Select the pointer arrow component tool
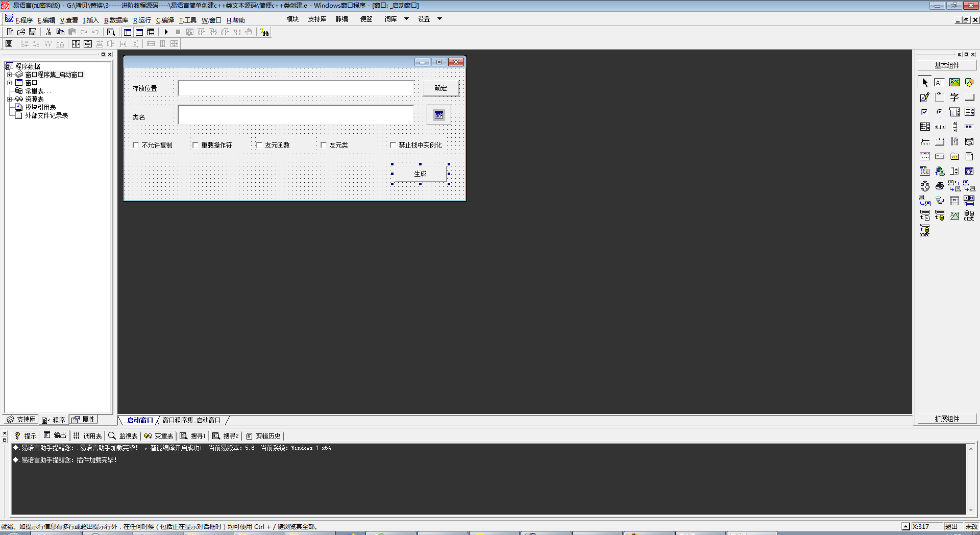 tap(924, 82)
